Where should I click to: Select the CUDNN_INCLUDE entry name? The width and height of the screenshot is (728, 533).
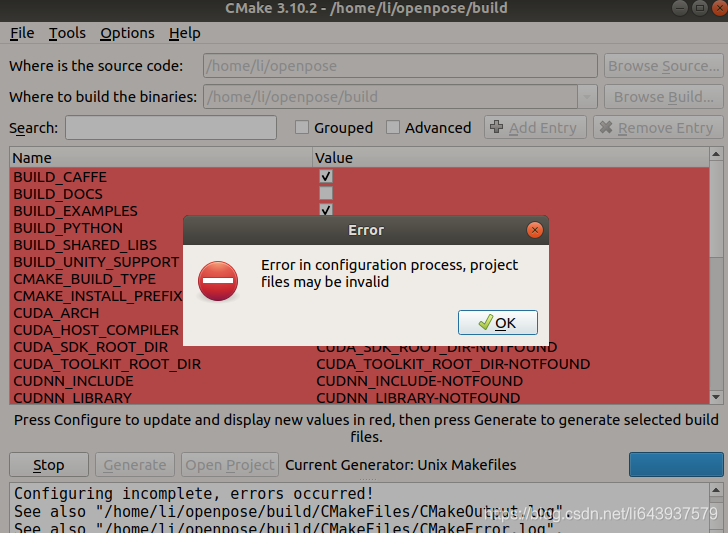(x=73, y=381)
